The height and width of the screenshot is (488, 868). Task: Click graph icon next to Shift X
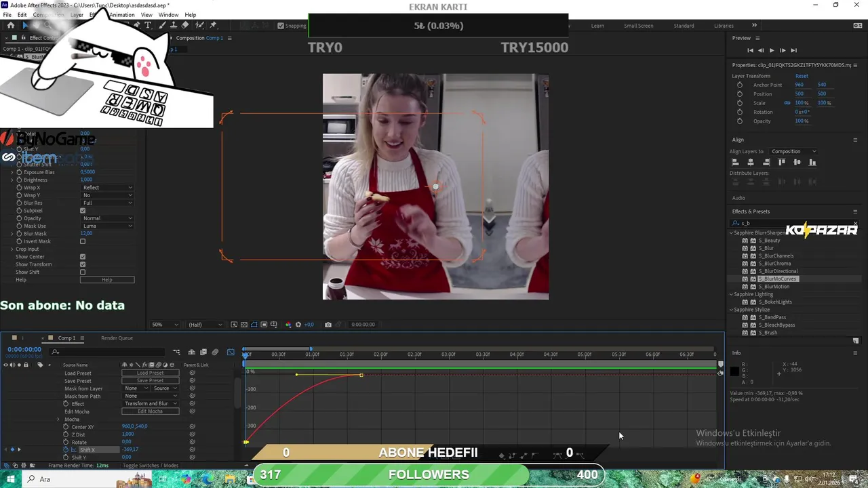click(x=74, y=450)
